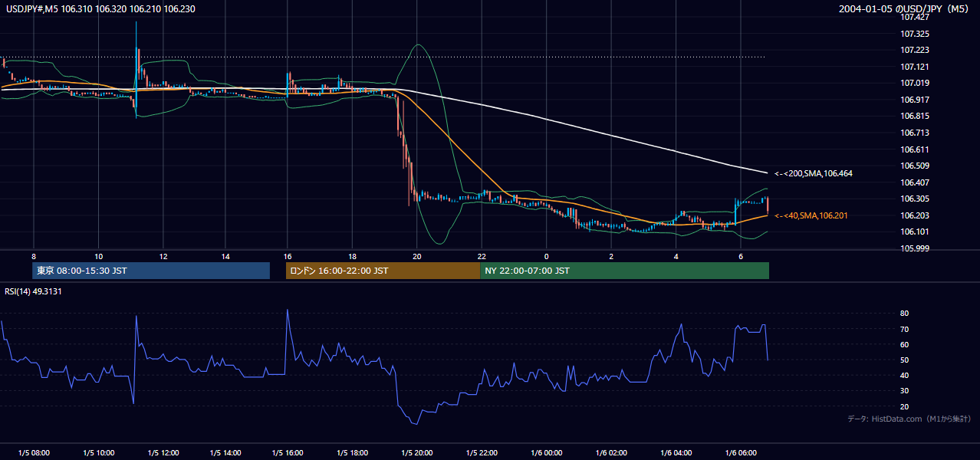
Task: Click the 1/6 02:00 bottom time label
Action: (x=613, y=453)
